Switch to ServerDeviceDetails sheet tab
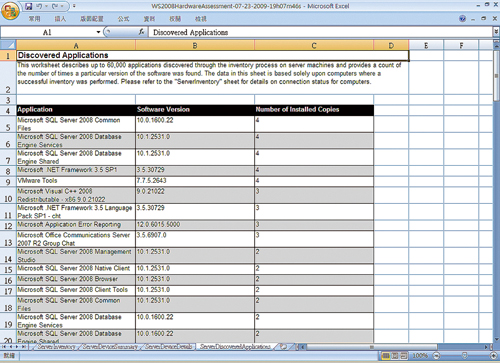Screen dimensions: 500x363 pyautogui.click(x=169, y=347)
